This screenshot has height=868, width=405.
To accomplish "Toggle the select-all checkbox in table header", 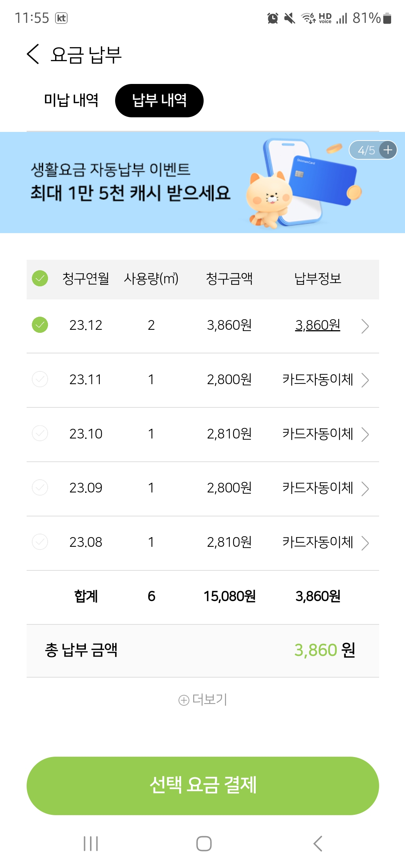I will click(40, 278).
